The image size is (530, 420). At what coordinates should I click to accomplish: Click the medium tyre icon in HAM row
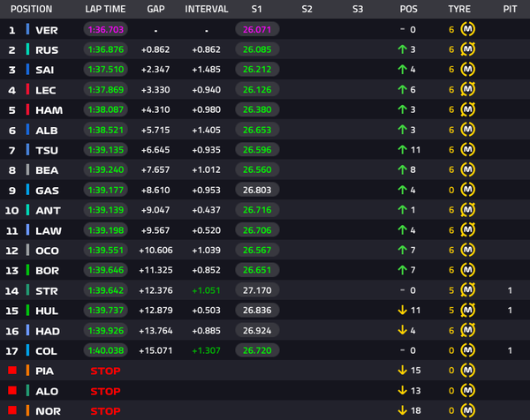pyautogui.click(x=468, y=109)
